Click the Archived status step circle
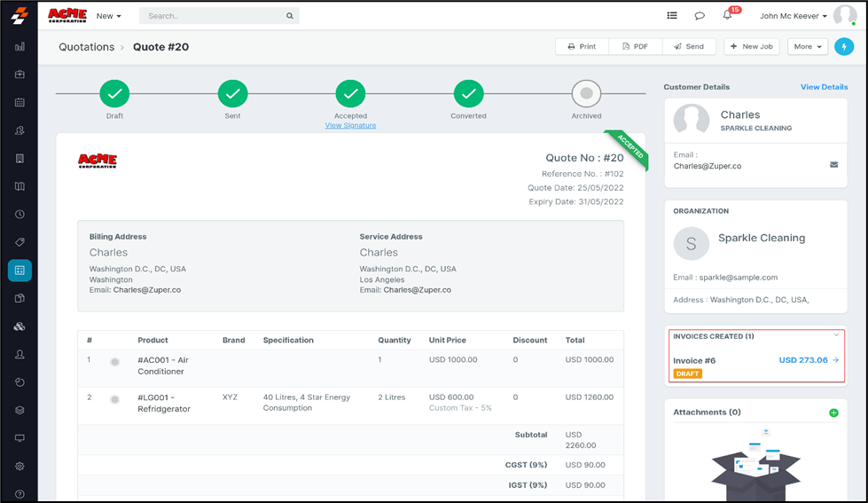This screenshot has height=503, width=868. pos(586,93)
